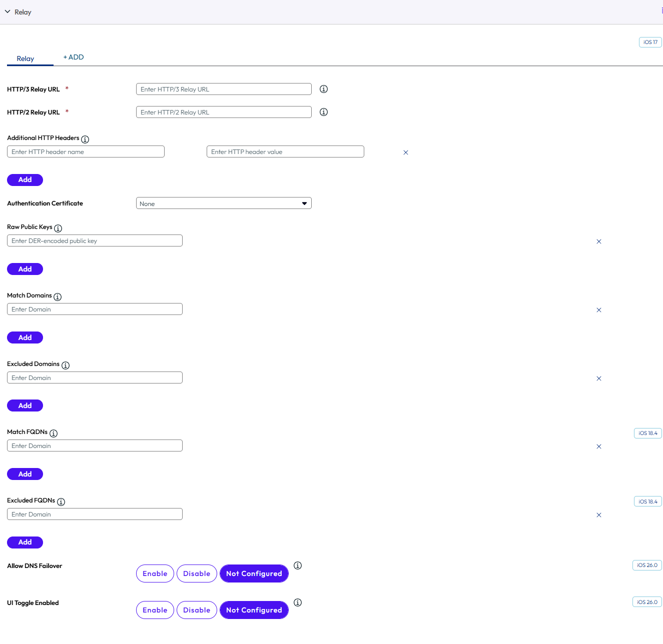Open Match Domains info icon

pos(58,297)
